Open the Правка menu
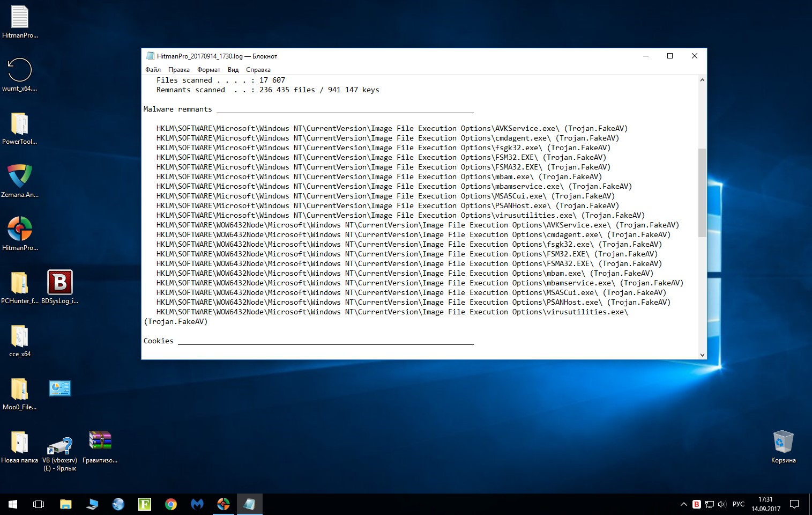Image resolution: width=812 pixels, height=515 pixels. [178, 70]
